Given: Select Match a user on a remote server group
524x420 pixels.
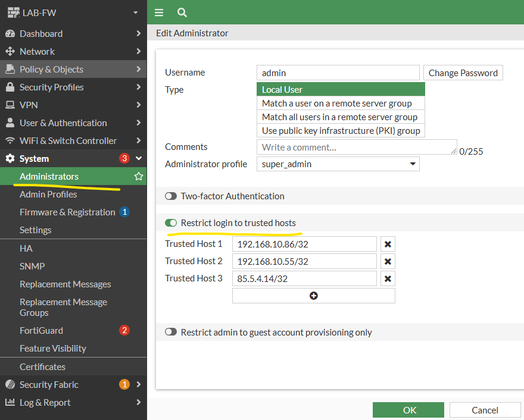Looking at the screenshot, I should pos(341,103).
